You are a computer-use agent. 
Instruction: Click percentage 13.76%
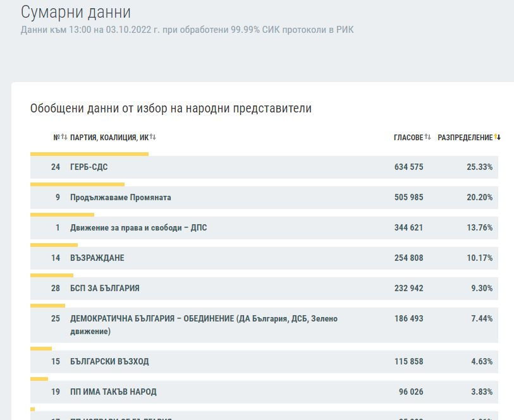pyautogui.click(x=480, y=227)
